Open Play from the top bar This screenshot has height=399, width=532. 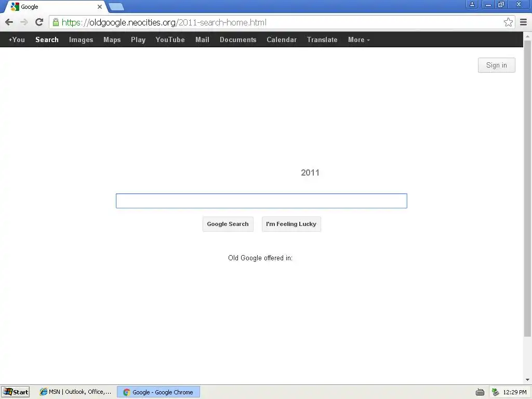(x=138, y=39)
